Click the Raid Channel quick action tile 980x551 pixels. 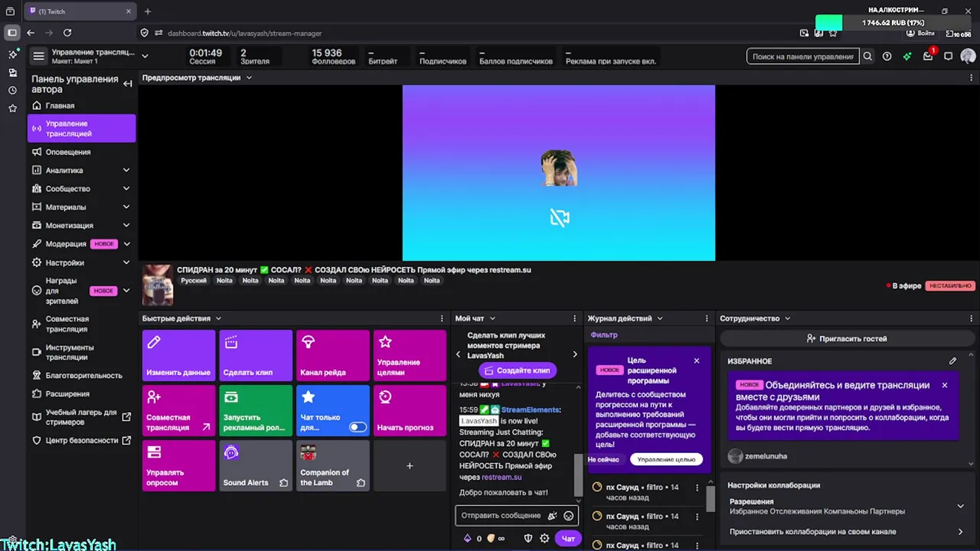[333, 355]
